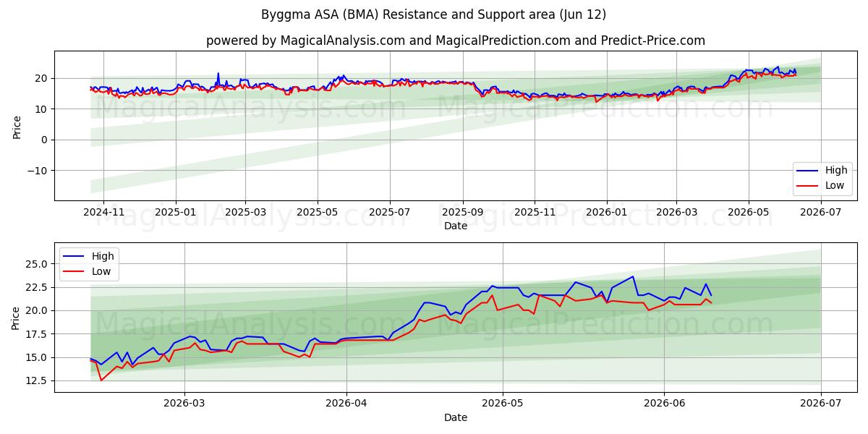This screenshot has width=868, height=434.
Task: Click the '10' price tick in top chart
Action: (43, 109)
